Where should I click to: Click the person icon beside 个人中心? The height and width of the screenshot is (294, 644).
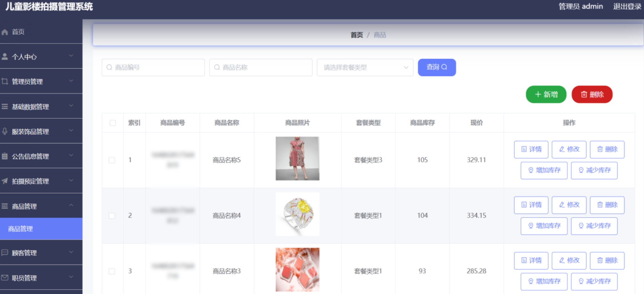[x=5, y=57]
